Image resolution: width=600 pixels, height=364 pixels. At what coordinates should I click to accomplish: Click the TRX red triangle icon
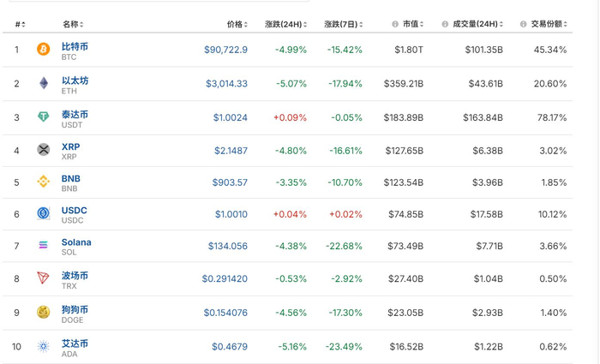43,277
